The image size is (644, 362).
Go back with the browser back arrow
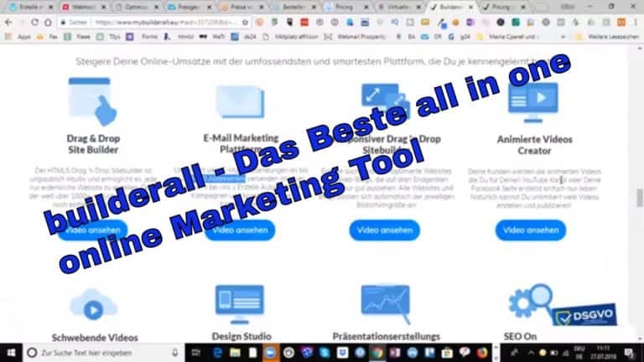coord(8,22)
